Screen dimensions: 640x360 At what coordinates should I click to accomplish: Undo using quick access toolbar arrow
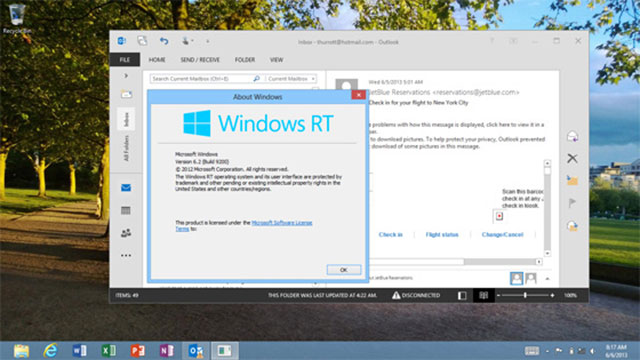pos(164,41)
